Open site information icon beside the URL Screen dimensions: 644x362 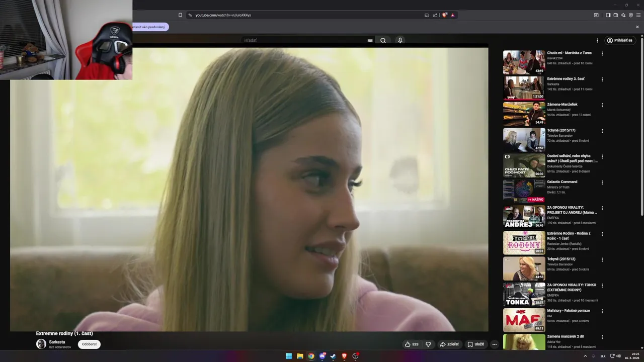(x=190, y=15)
